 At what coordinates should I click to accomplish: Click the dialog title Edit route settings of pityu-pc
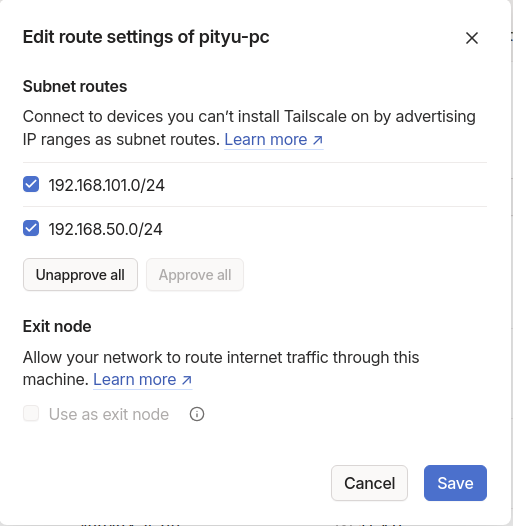[146, 37]
